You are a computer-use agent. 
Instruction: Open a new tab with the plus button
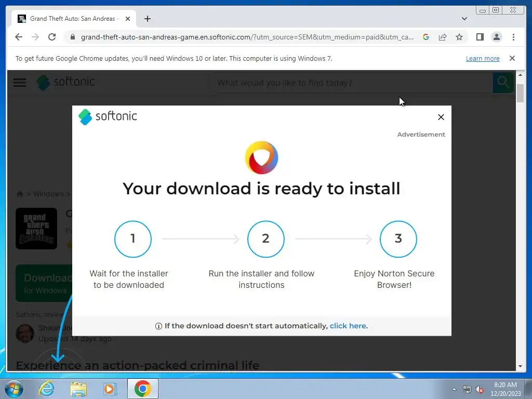tap(147, 19)
